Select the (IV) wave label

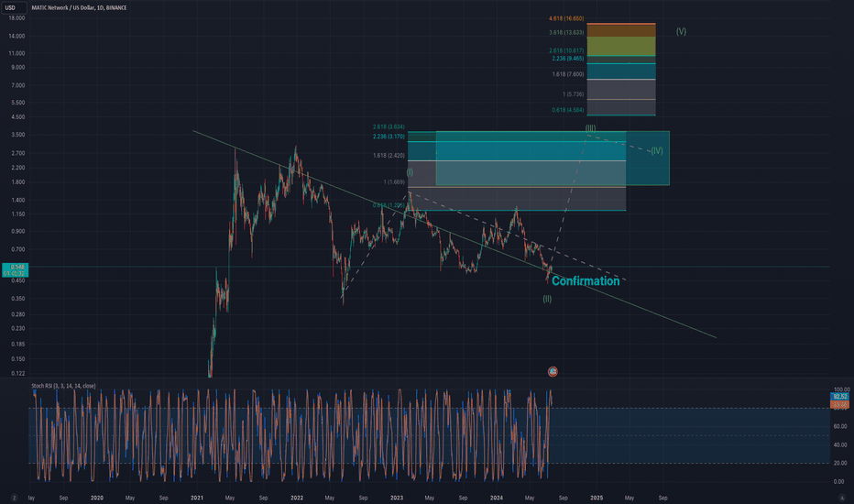click(657, 151)
